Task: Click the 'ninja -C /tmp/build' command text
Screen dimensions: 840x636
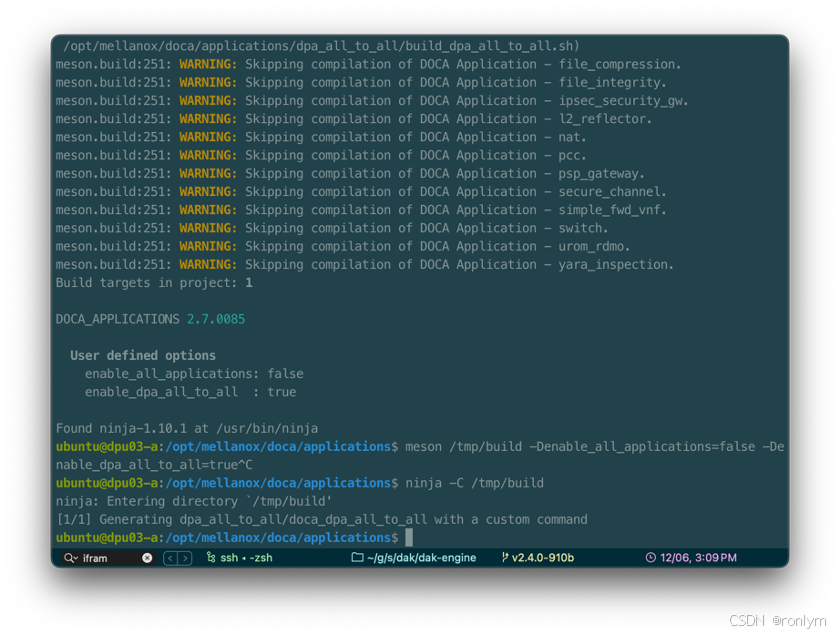Action: 474,483
